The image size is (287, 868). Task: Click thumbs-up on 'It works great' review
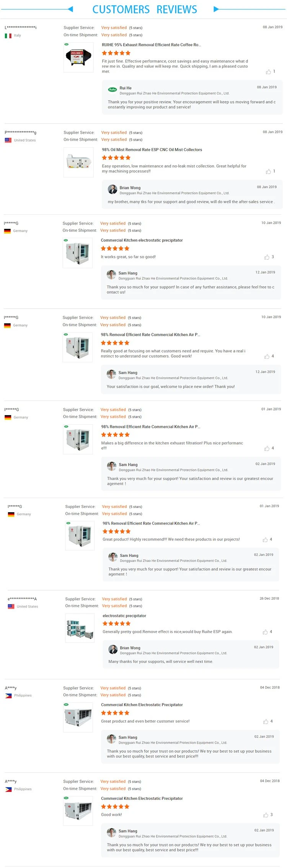click(267, 257)
